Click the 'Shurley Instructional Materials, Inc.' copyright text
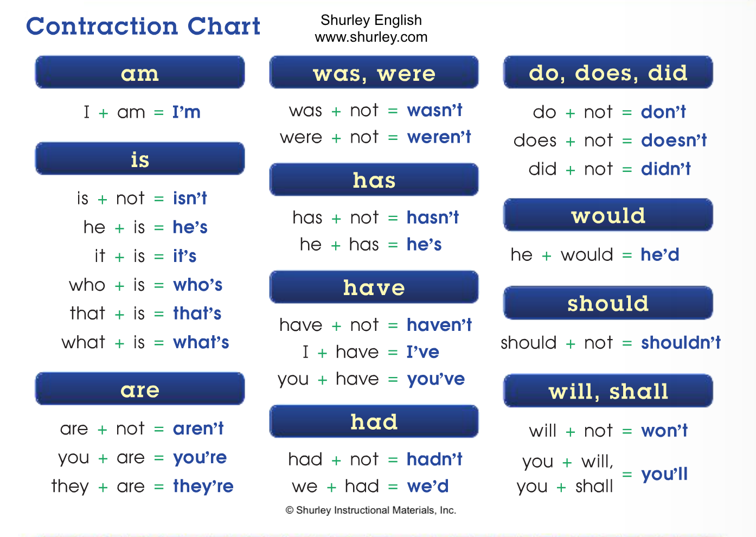The width and height of the screenshot is (756, 537). click(371, 510)
